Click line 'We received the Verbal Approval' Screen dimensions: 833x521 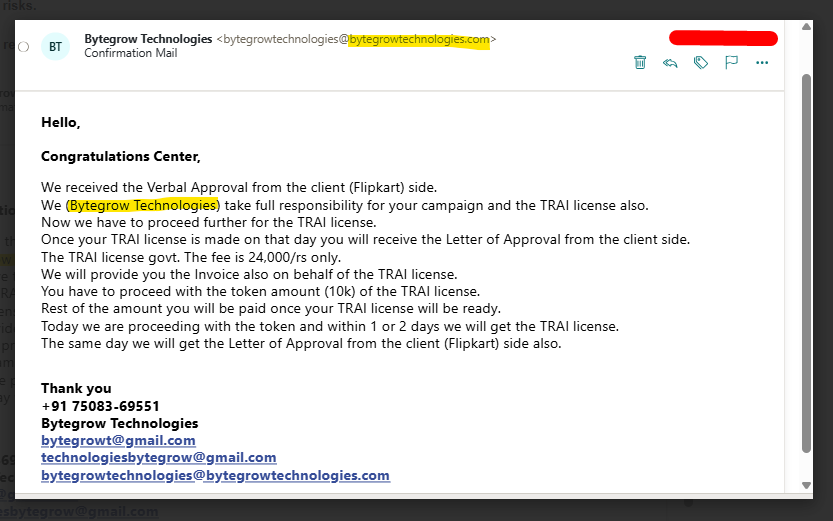click(x=239, y=187)
